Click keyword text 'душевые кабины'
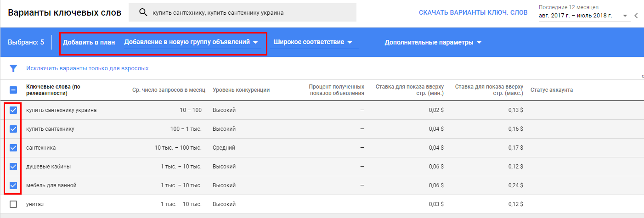 click(48, 167)
